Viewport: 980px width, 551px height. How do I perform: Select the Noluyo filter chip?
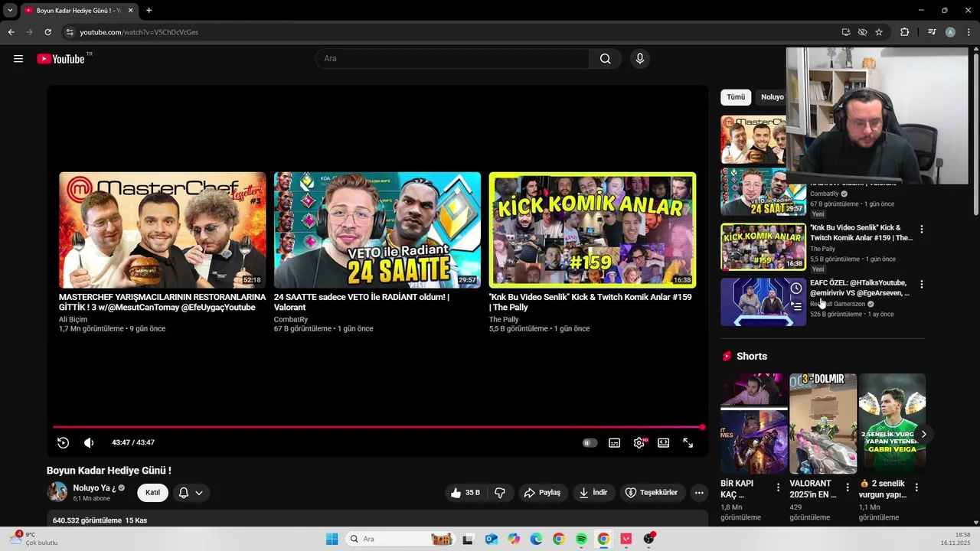pos(771,97)
